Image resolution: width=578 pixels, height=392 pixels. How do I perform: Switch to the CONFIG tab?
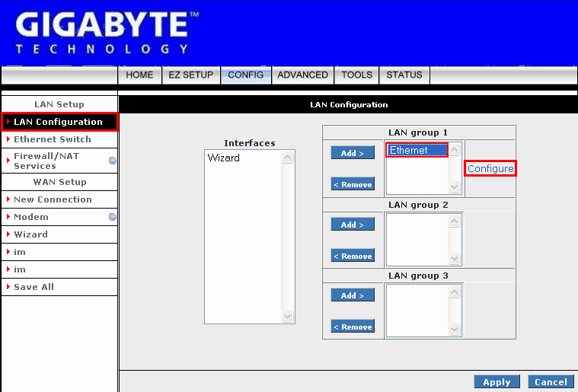[x=246, y=75]
